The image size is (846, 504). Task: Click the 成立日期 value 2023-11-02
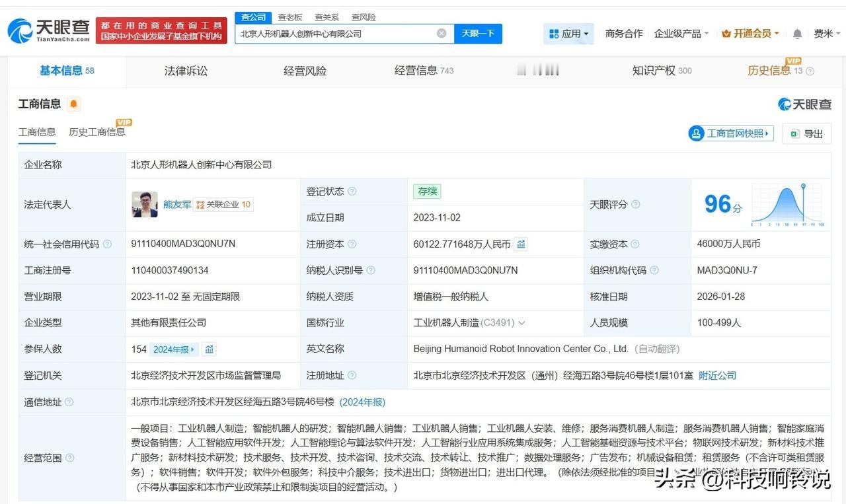[x=437, y=217]
